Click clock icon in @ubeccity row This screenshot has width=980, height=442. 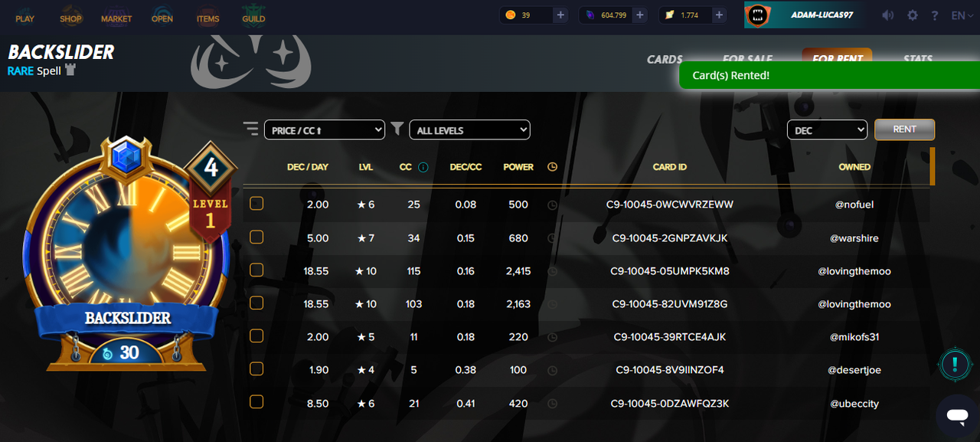pos(552,403)
